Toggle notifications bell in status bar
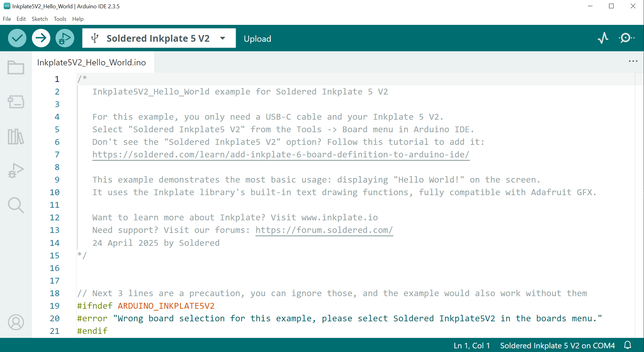This screenshot has width=644, height=352. (628, 345)
